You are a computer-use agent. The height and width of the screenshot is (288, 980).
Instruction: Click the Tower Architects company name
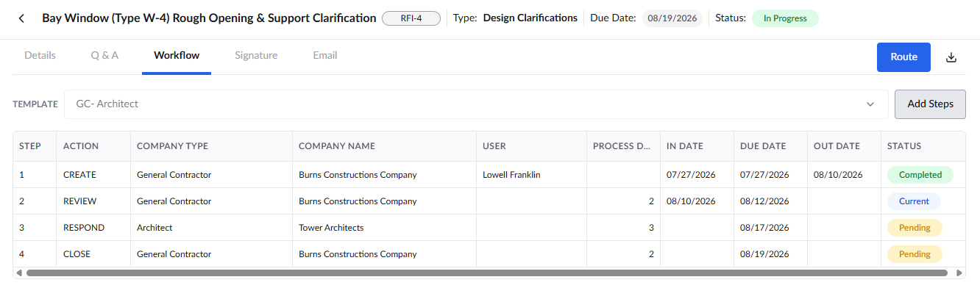(331, 228)
